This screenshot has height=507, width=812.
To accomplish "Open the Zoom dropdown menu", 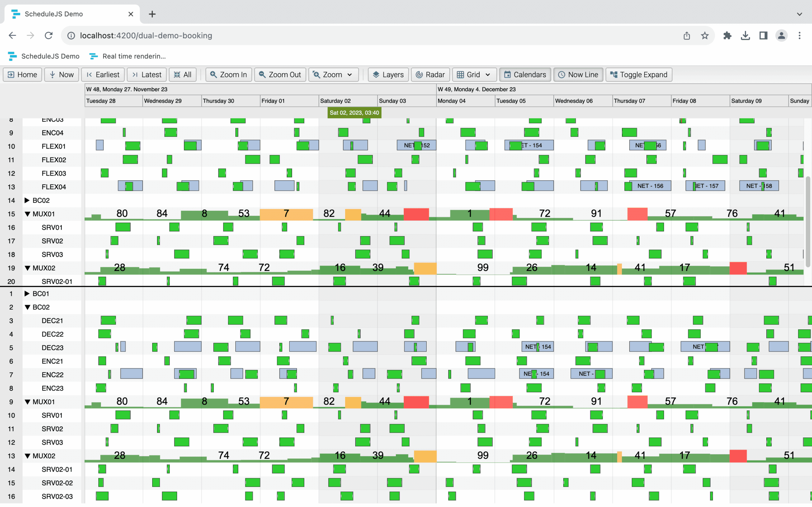I will click(350, 74).
